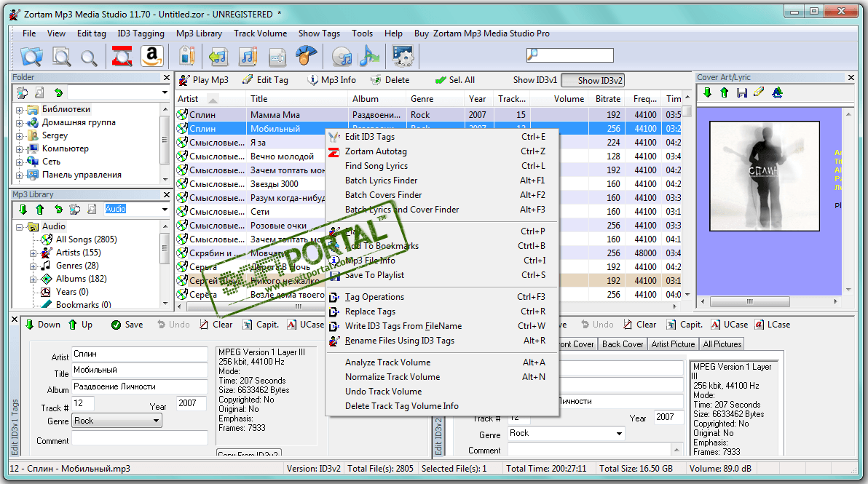Choose Find Song Lyrics context menu item

coord(442,166)
